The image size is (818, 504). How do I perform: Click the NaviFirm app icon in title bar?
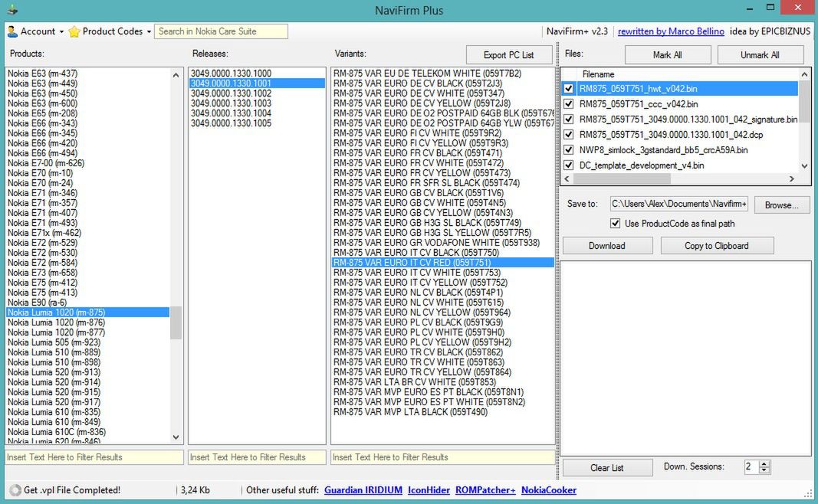(x=11, y=10)
